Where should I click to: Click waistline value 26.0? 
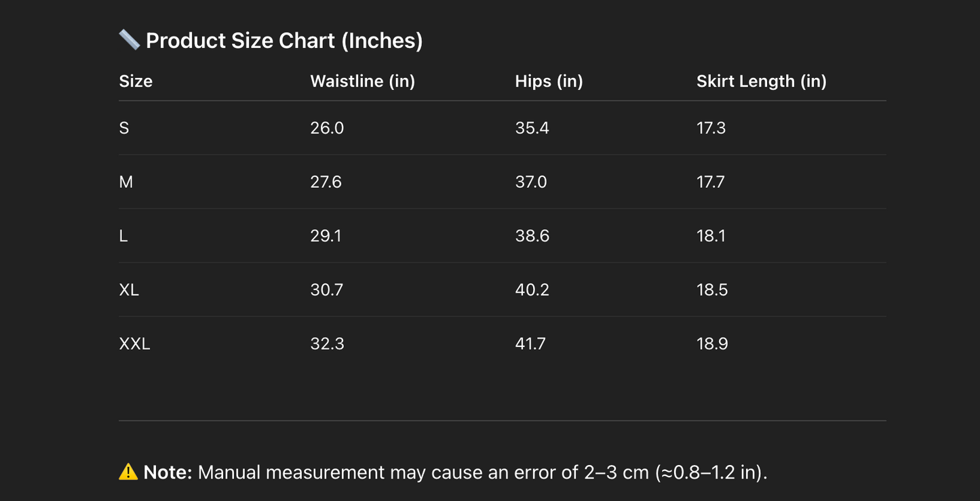tap(327, 128)
